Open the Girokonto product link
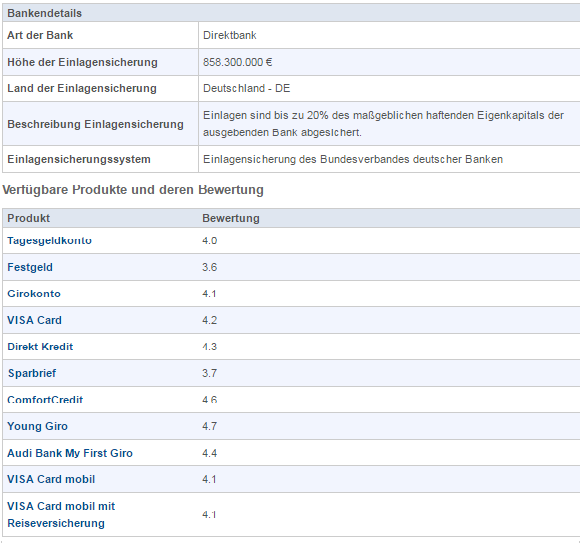The width and height of the screenshot is (585, 556). 34,294
